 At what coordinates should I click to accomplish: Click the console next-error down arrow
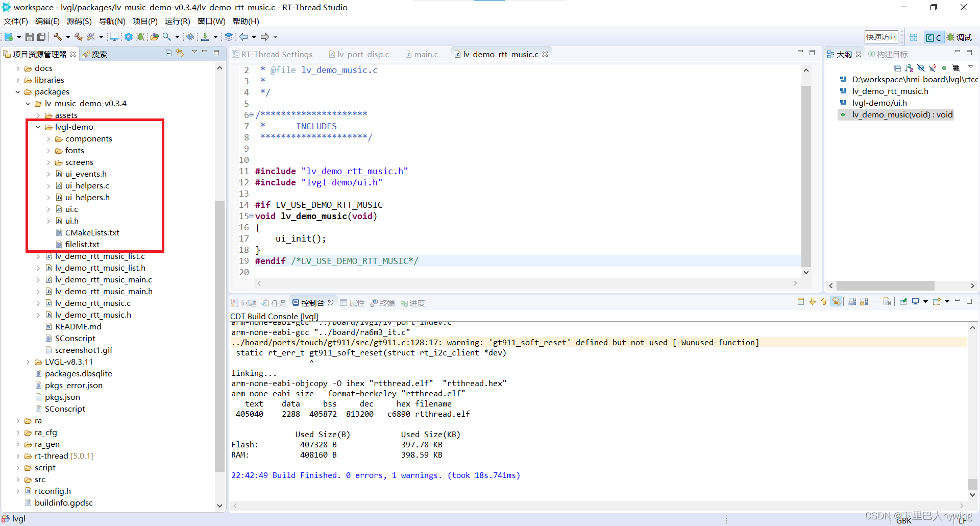point(813,302)
